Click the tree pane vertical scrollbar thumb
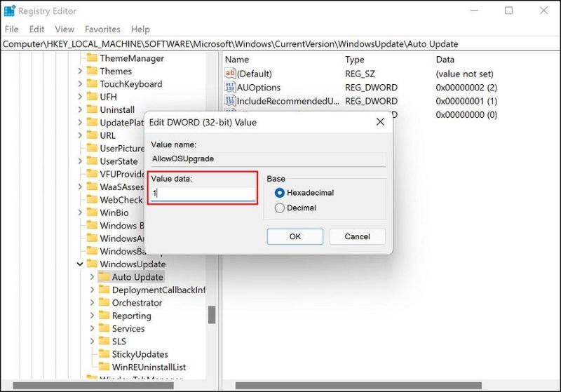Screen dimensions: 561x392 212,315
